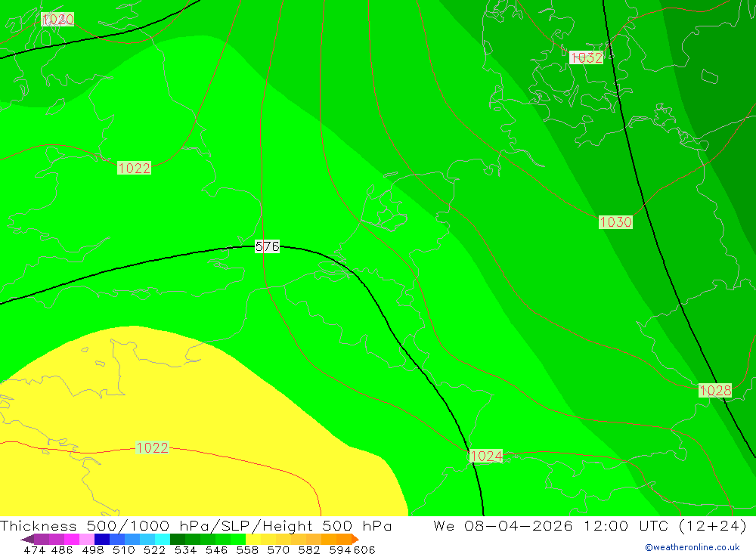Click legend value 570
This screenshot has height=554, width=756.
277,550
